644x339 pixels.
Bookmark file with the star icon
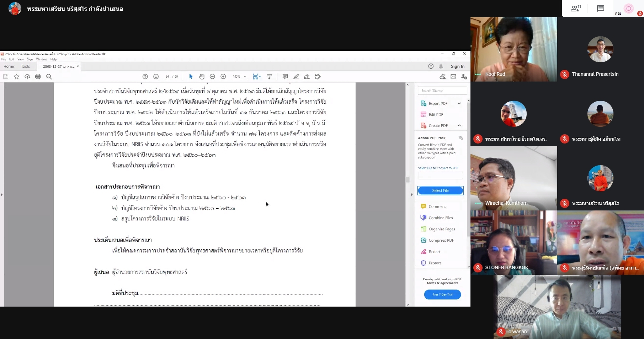click(16, 77)
